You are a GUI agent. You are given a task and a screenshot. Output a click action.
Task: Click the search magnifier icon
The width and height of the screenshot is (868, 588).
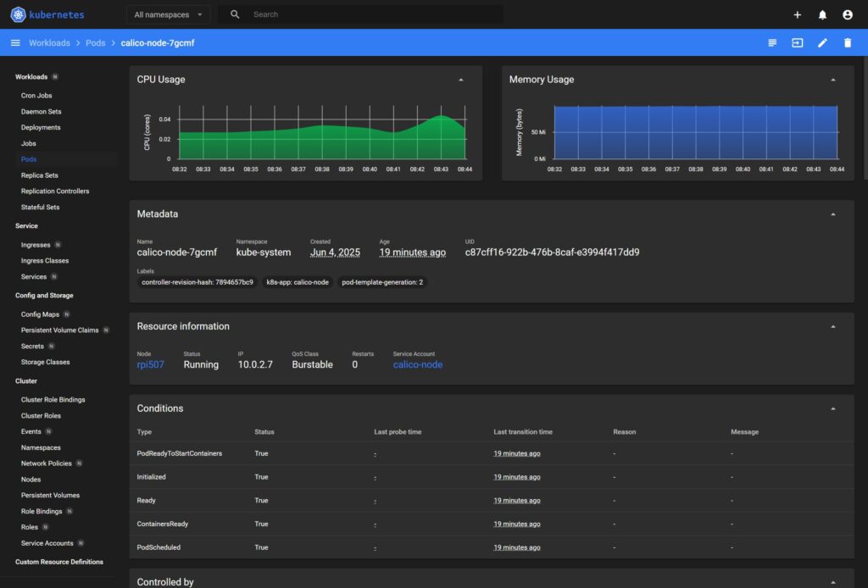click(x=235, y=14)
